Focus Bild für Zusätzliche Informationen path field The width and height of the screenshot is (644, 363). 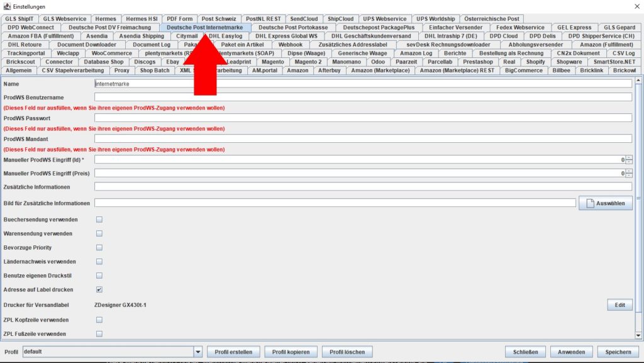pyautogui.click(x=335, y=203)
